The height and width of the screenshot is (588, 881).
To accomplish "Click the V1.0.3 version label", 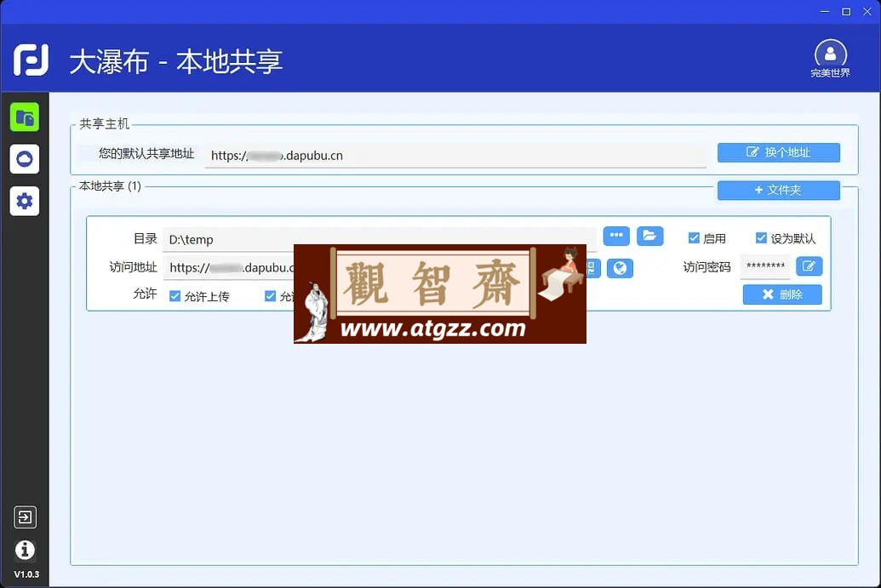I will 26,574.
